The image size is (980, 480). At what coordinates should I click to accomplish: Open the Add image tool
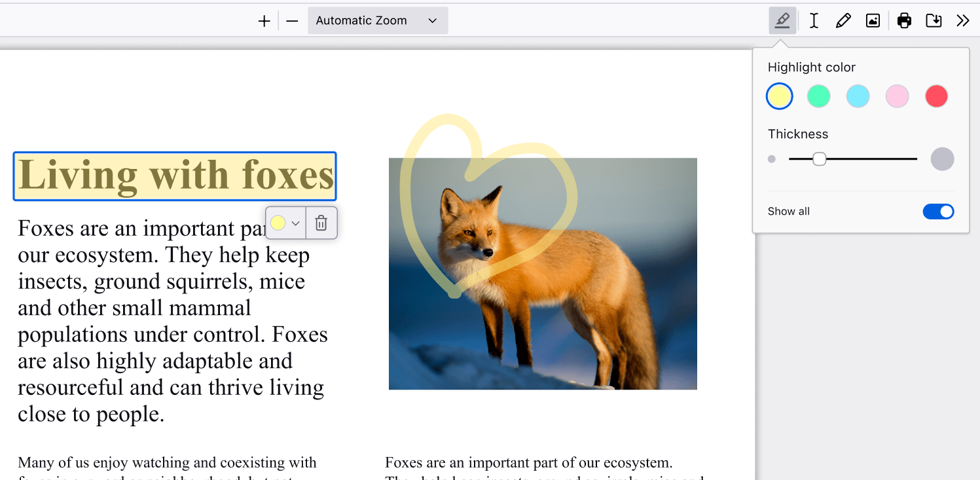click(x=873, y=20)
